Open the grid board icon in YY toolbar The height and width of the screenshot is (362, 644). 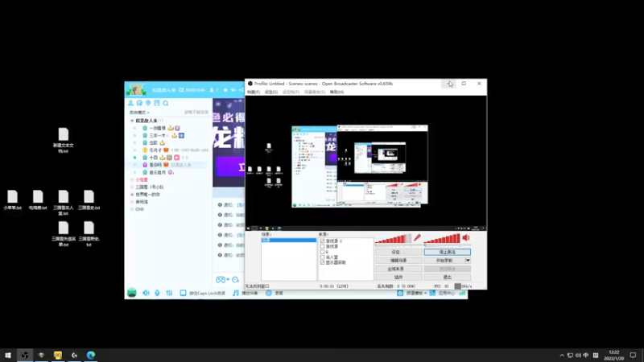tap(157, 103)
